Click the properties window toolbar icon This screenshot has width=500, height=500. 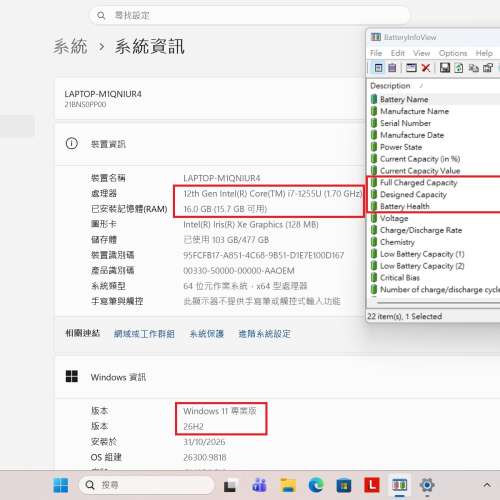click(x=411, y=68)
